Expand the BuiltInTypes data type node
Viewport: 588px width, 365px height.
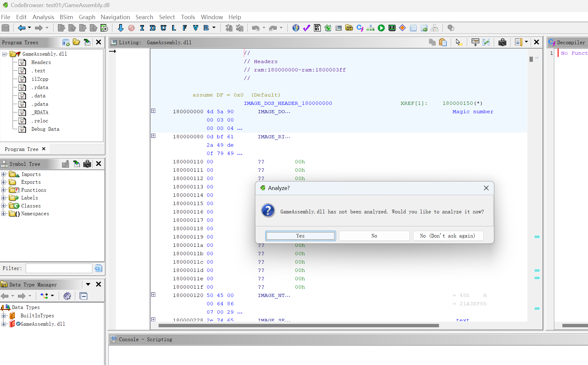coord(4,316)
